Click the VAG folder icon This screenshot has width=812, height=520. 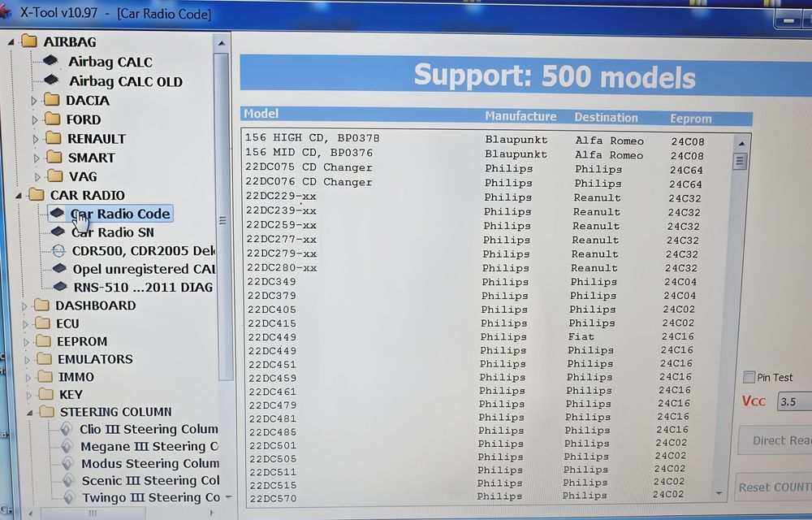pyautogui.click(x=55, y=175)
